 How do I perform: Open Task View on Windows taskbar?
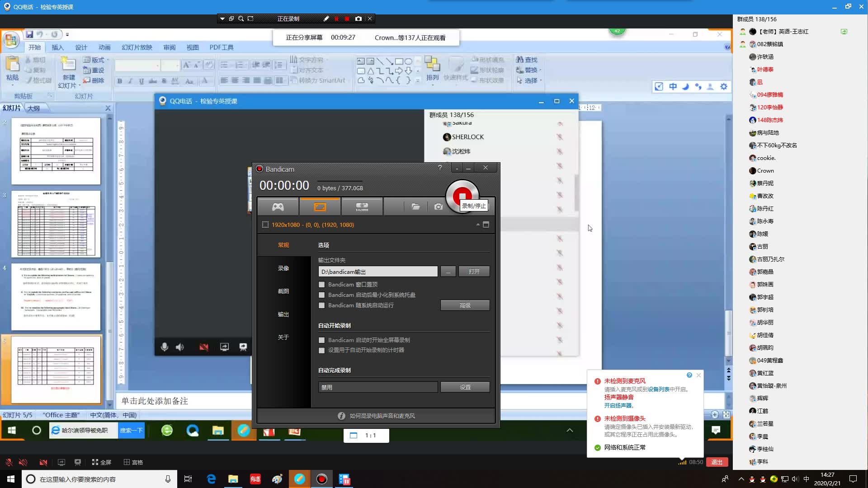(188, 479)
